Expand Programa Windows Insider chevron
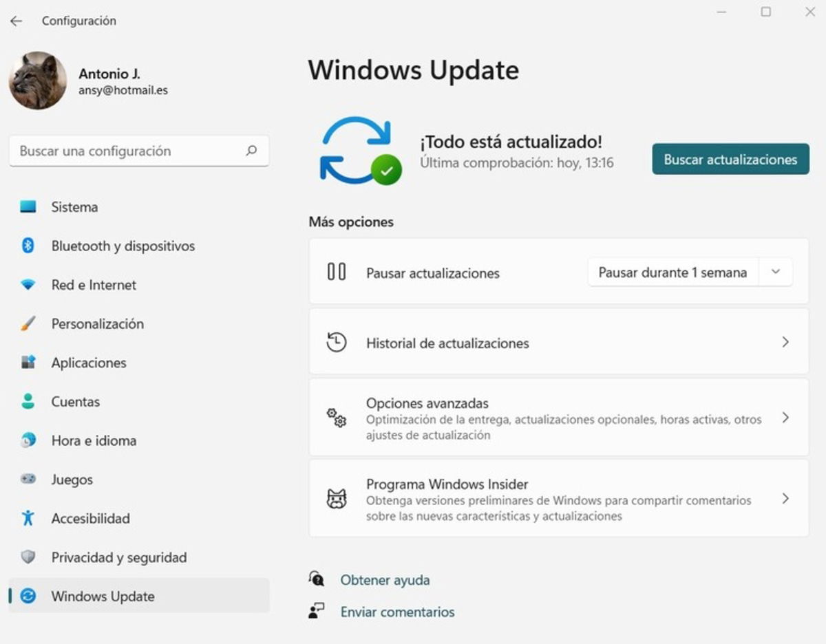 click(785, 499)
